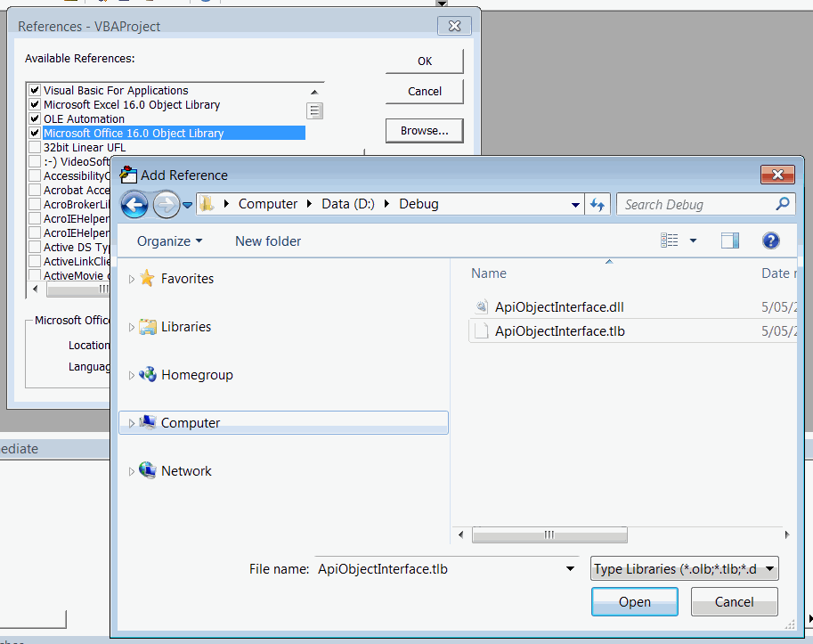Refresh the Debug folder listing
Viewport: 813px width, 644px height.
[598, 205]
